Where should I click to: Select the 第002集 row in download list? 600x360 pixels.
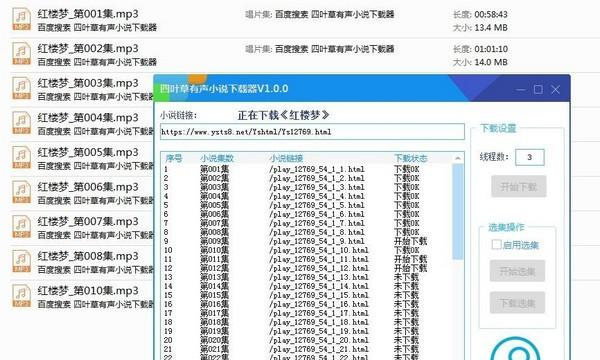tap(306, 178)
